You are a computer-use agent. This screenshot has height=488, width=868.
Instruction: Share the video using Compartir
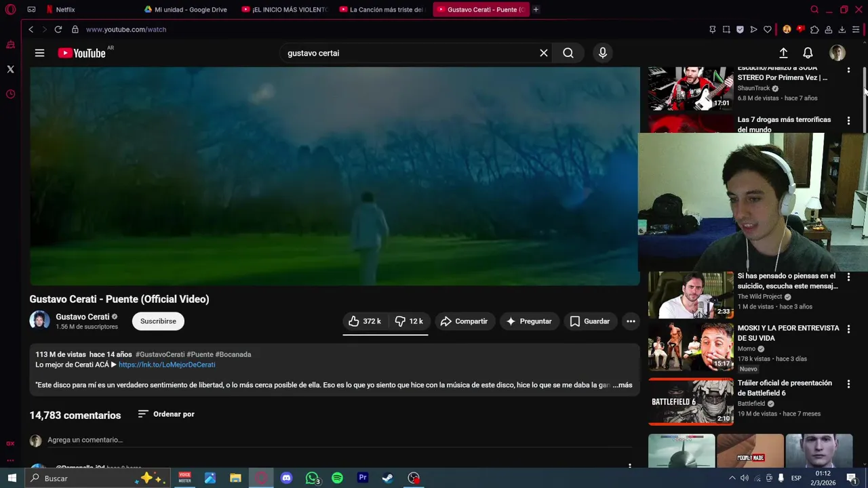465,321
